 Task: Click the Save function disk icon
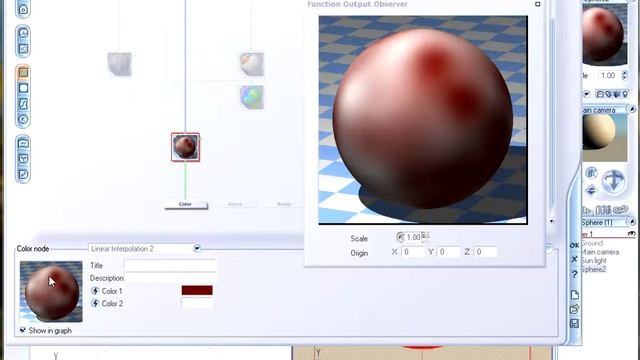[x=574, y=324]
